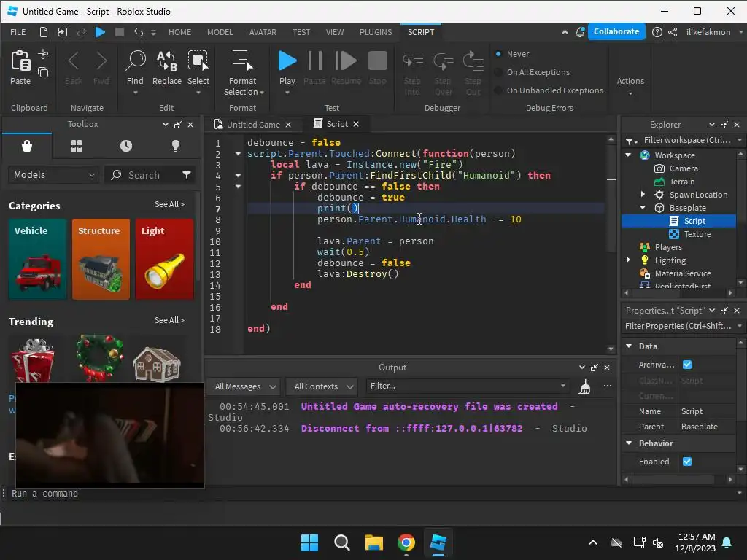Expand the Lighting tree node
747x560 pixels.
[628, 260]
